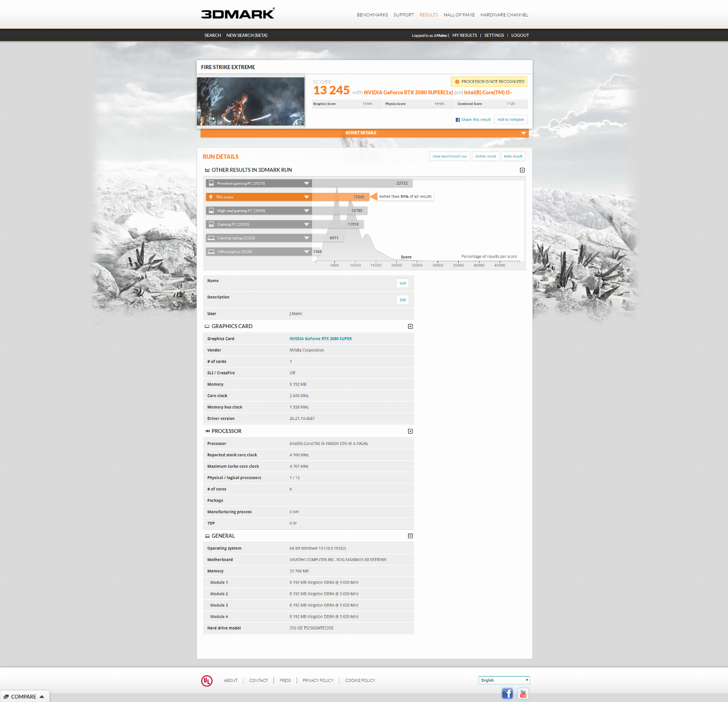
Task: Collapse the Processor section
Action: pyautogui.click(x=410, y=431)
